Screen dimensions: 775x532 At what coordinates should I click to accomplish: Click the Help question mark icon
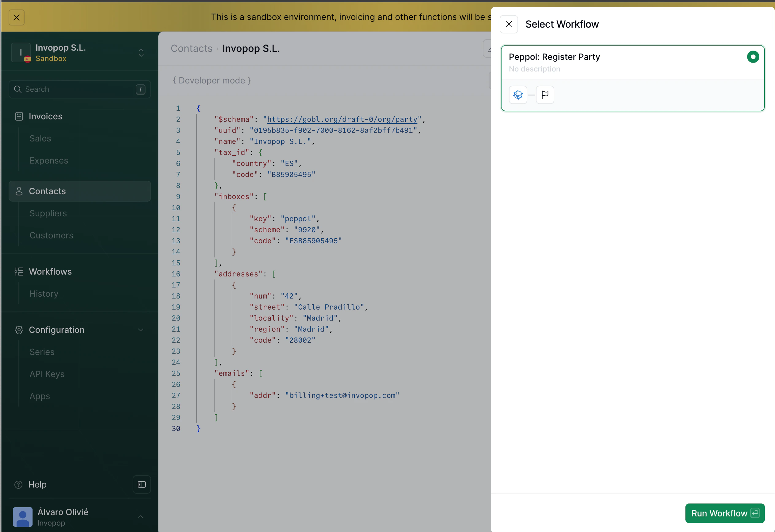[x=19, y=484]
